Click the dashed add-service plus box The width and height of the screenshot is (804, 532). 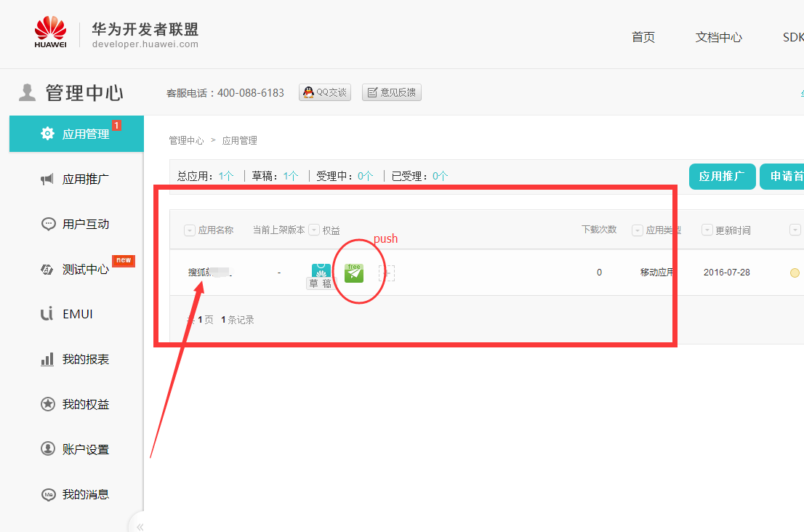[387, 273]
